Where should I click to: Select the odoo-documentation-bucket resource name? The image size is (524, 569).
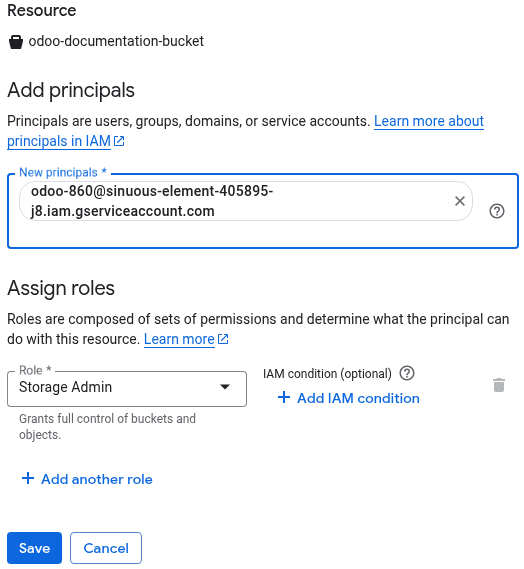pos(116,41)
